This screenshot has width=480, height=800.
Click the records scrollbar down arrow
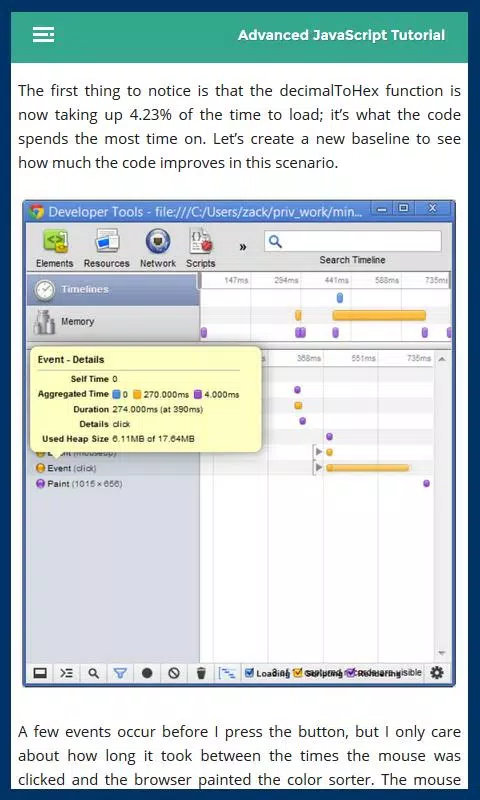click(x=442, y=653)
